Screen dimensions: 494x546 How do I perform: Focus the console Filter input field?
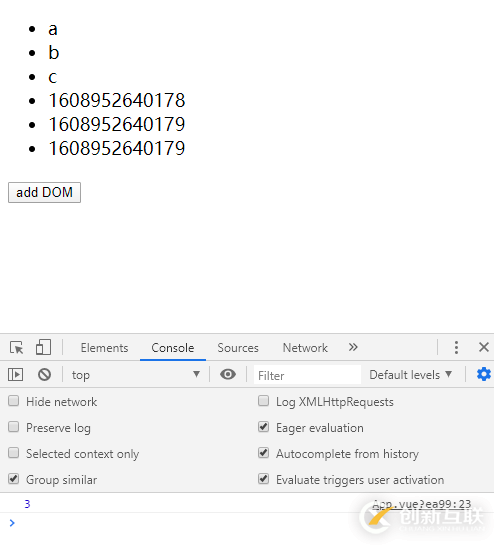coord(307,375)
